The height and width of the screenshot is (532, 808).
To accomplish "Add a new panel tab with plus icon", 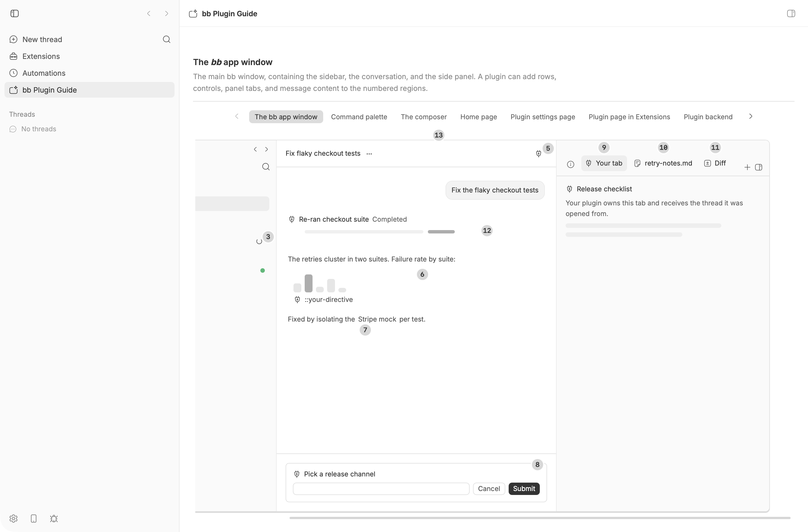I will pos(747,168).
